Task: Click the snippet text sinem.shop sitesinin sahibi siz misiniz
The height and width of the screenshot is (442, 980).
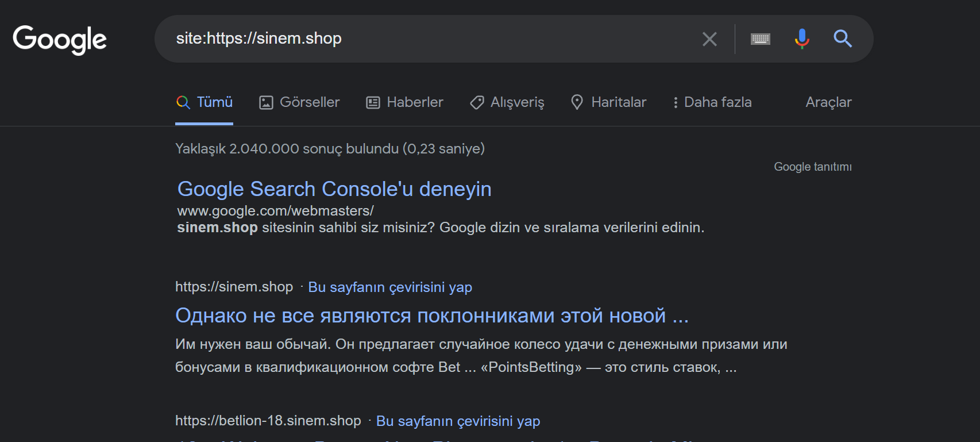Action: click(441, 228)
